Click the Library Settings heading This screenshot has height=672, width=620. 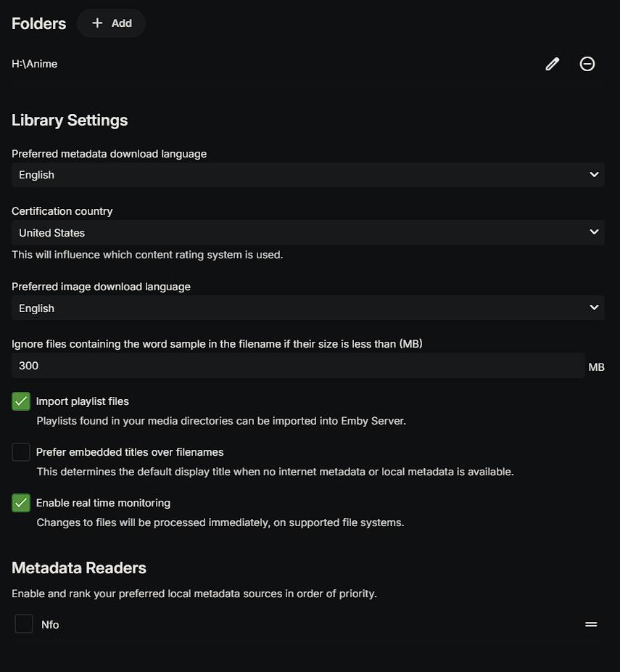click(x=70, y=120)
